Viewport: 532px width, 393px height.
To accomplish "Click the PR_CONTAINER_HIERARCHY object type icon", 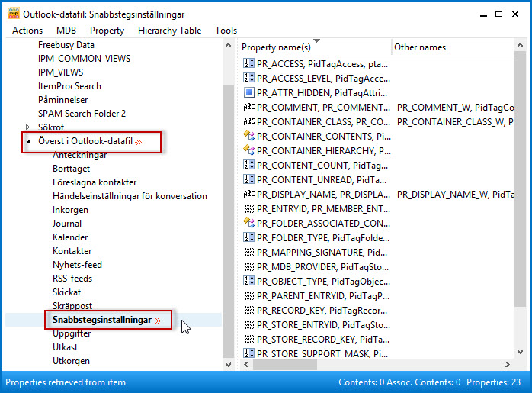I will pyautogui.click(x=248, y=150).
